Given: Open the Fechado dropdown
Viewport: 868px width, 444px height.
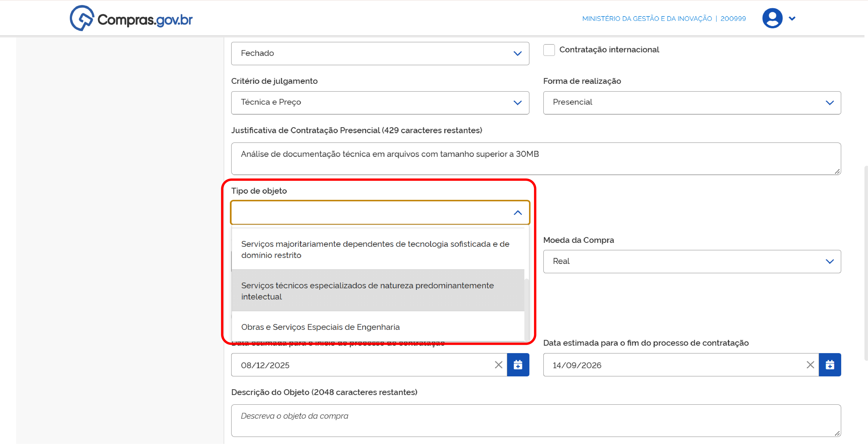Looking at the screenshot, I should coord(380,53).
